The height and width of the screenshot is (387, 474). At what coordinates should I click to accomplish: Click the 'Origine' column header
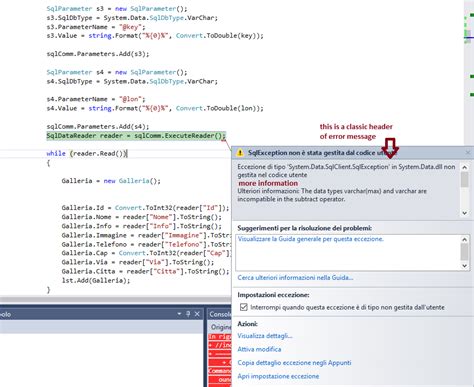(221, 327)
